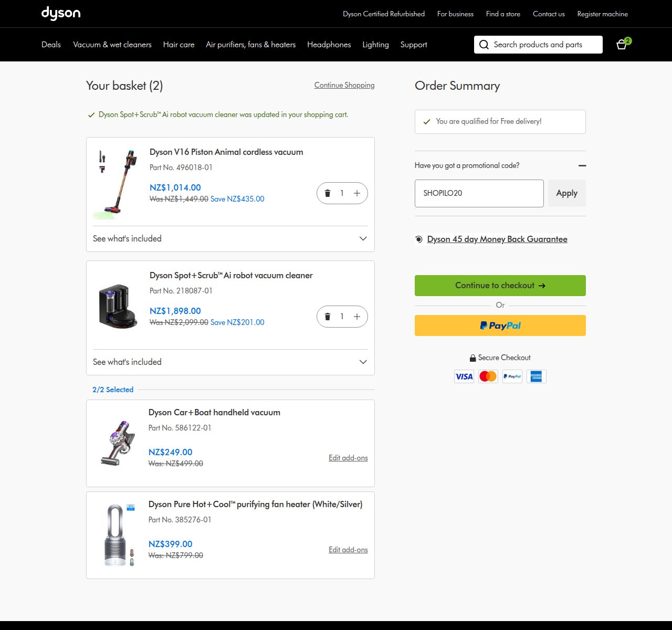
Task: Focus the promotional code input field
Action: [x=479, y=193]
